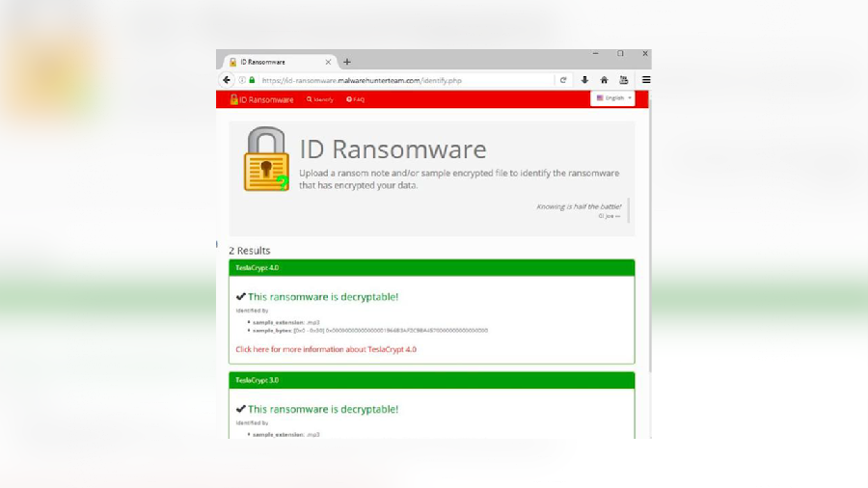Open more information about TeslaCrypt 4.0 link
Viewport: 868px width, 488px height.
[326, 350]
